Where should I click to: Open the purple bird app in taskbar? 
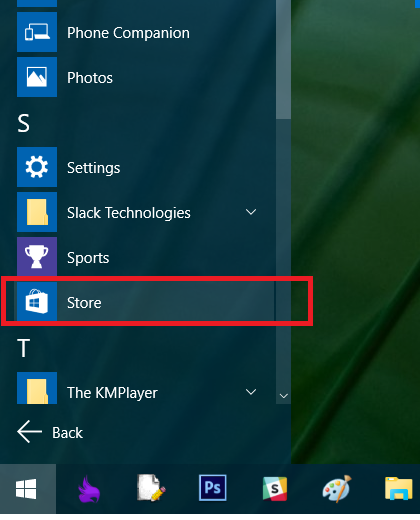[89, 489]
